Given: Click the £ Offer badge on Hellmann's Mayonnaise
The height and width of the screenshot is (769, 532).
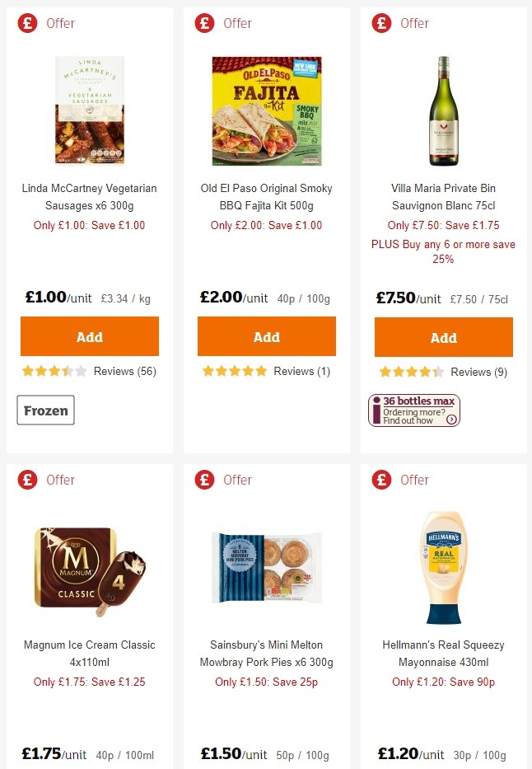Looking at the screenshot, I should pos(380,480).
